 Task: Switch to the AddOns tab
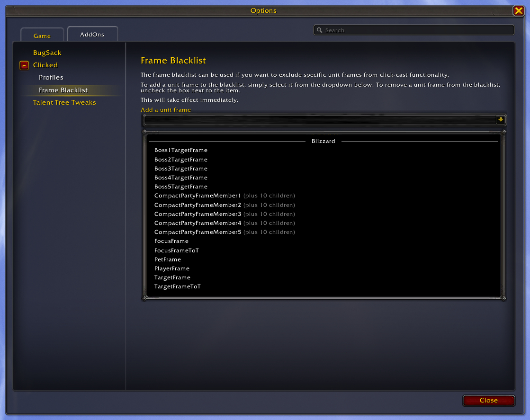click(x=92, y=34)
